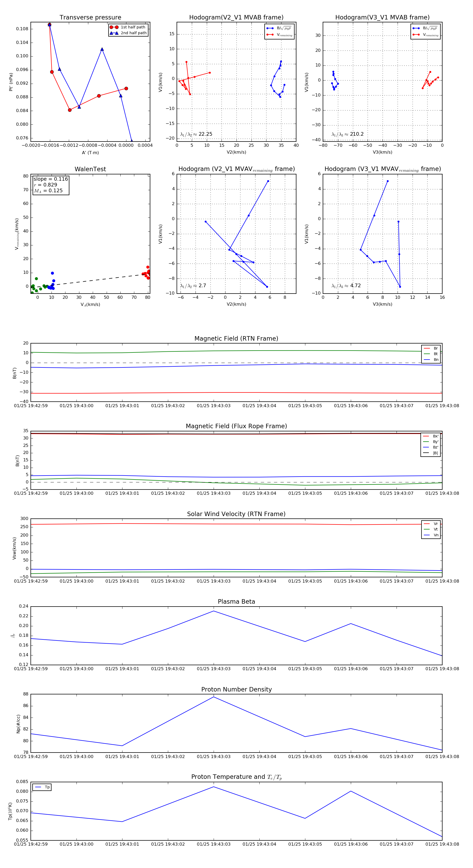The height and width of the screenshot is (868, 473).
Task: Click the Plasma Beta peak at 19:43:03
Action: coord(213,611)
